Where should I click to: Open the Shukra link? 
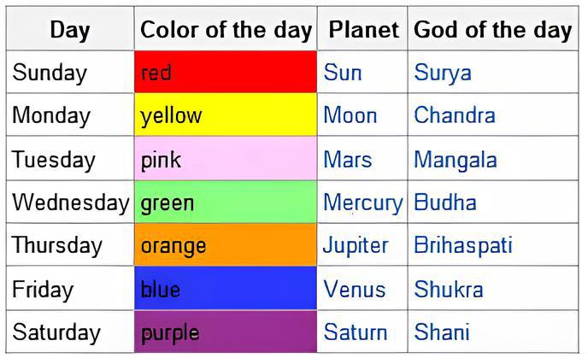[x=448, y=290]
